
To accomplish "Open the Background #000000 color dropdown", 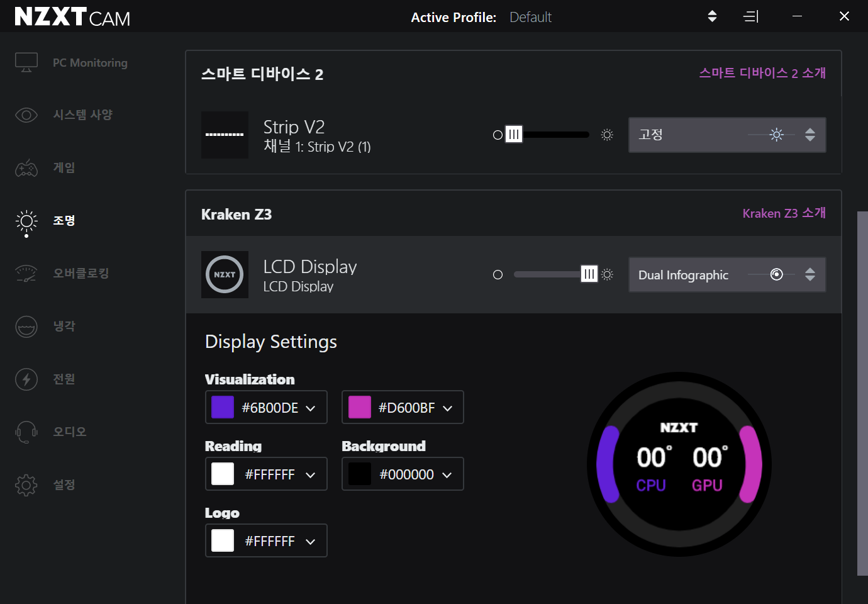I will click(403, 474).
